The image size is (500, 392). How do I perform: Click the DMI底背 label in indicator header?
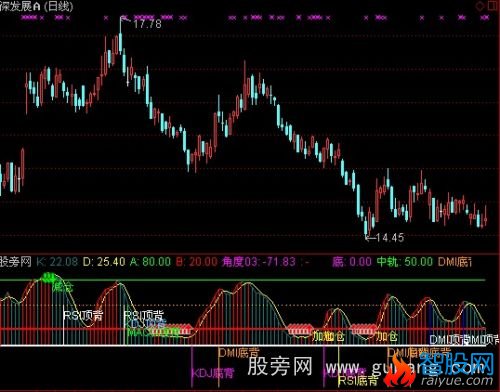pos(455,262)
